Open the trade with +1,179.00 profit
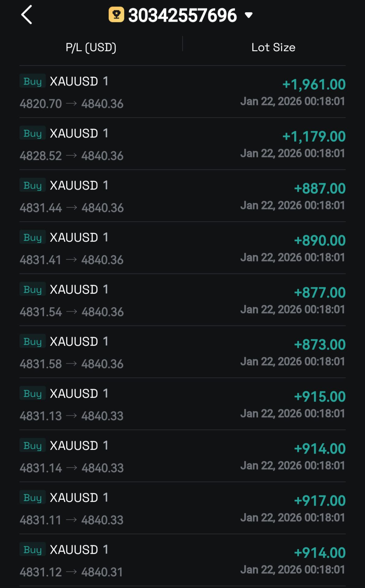The width and height of the screenshot is (365, 588). pos(314,137)
